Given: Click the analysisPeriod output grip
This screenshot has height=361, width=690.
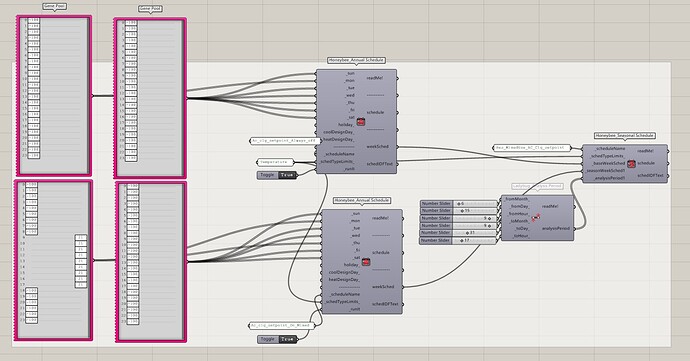Looking at the screenshot, I should tap(575, 228).
